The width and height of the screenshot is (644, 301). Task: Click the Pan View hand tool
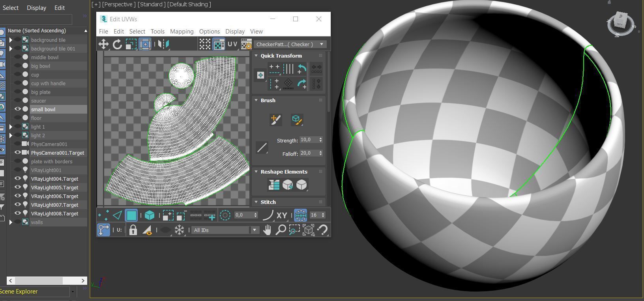[267, 230]
